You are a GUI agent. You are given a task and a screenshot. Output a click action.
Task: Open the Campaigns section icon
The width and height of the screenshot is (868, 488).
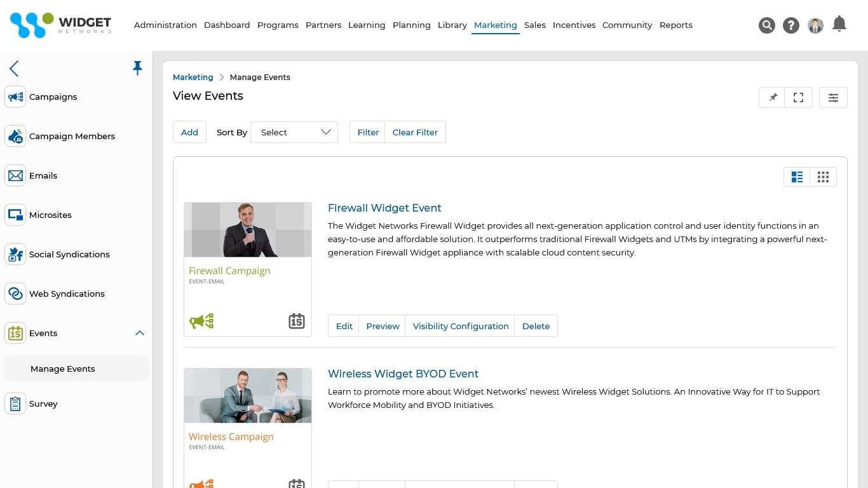click(x=15, y=97)
